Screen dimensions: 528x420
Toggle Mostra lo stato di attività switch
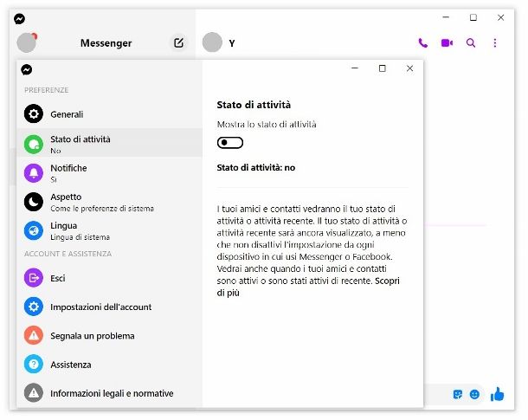coord(230,143)
